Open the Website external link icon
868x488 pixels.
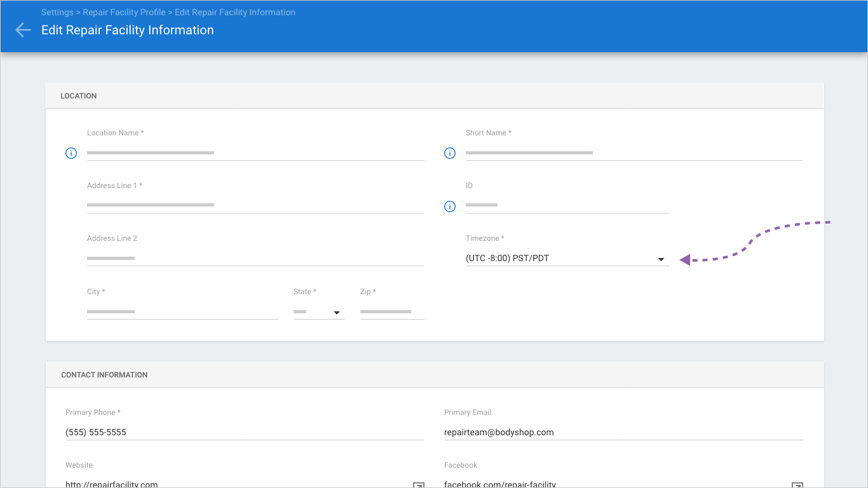click(x=418, y=485)
